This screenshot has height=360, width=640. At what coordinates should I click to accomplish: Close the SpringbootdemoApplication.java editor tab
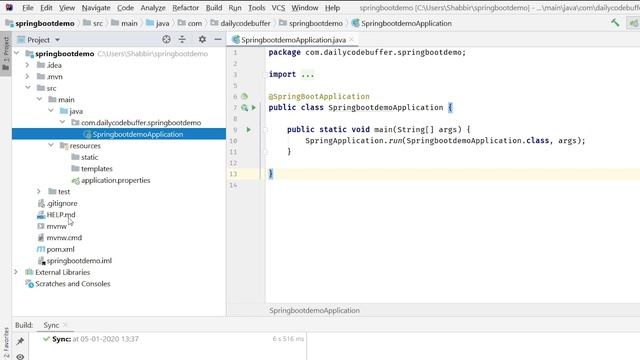pos(351,40)
